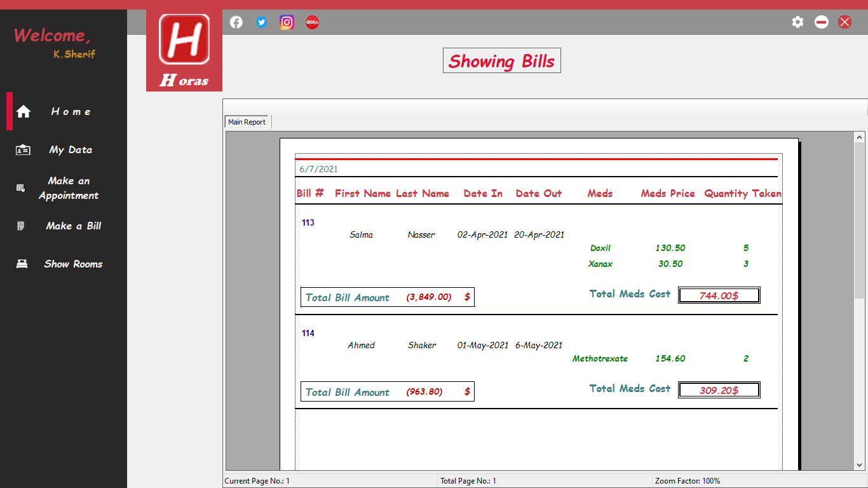Click Current Page No. status entry

pyautogui.click(x=257, y=481)
